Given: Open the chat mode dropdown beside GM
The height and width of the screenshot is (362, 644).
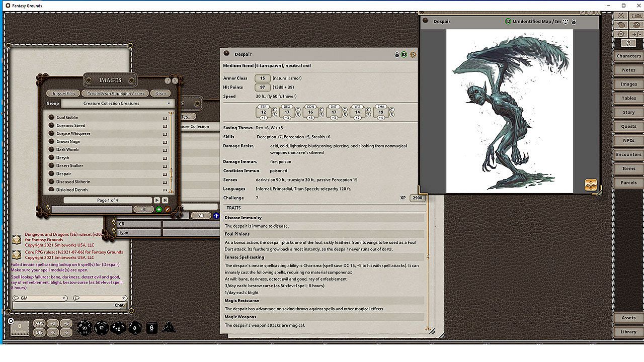Looking at the screenshot, I should point(100,298).
